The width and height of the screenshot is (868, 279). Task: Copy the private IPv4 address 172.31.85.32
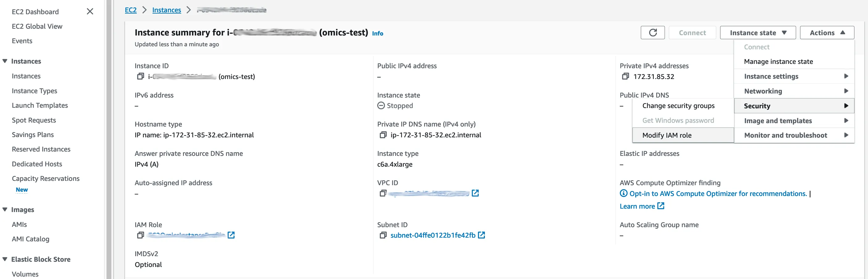pyautogui.click(x=625, y=77)
